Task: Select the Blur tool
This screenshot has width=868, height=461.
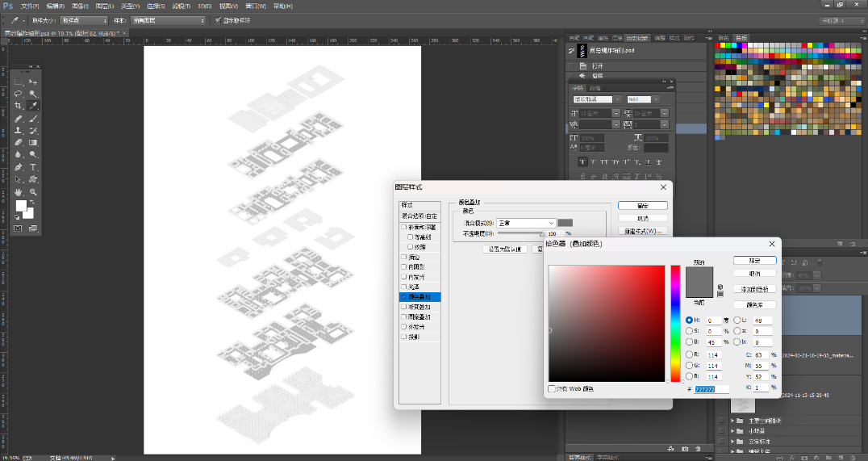Action: 19,155
